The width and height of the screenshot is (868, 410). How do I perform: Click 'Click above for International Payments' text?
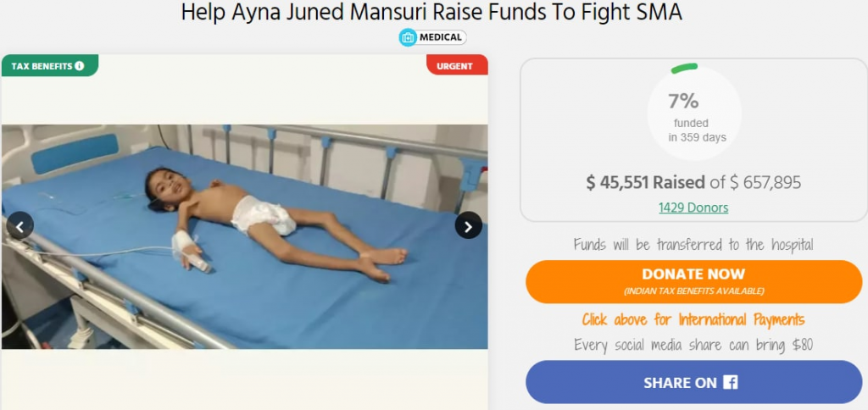coord(693,320)
